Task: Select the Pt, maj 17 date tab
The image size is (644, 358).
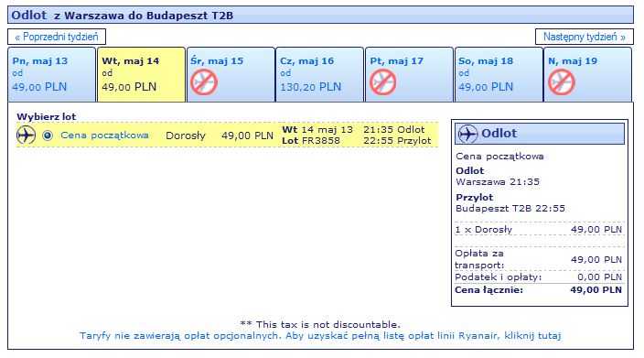Action: coord(410,74)
